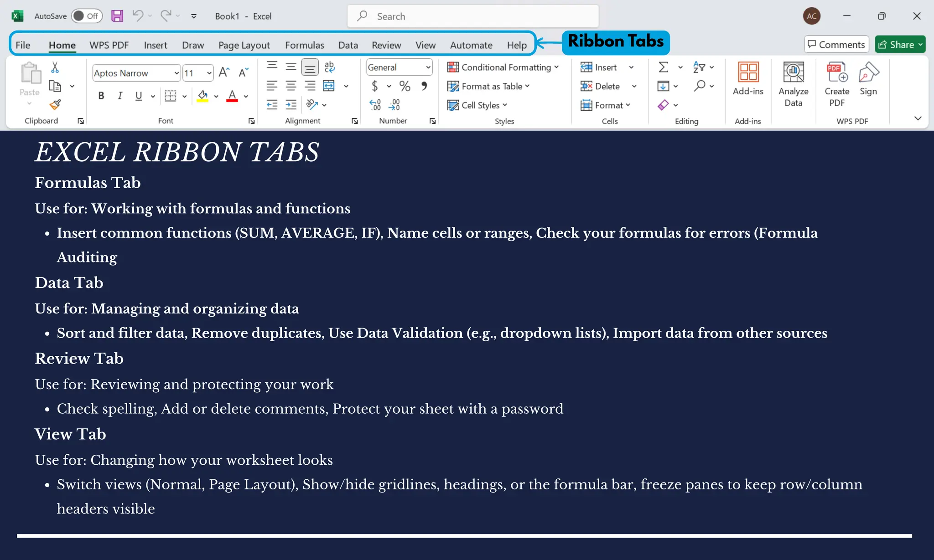Viewport: 934px width, 560px height.
Task: Decrease indent in Alignment group
Action: click(x=272, y=105)
